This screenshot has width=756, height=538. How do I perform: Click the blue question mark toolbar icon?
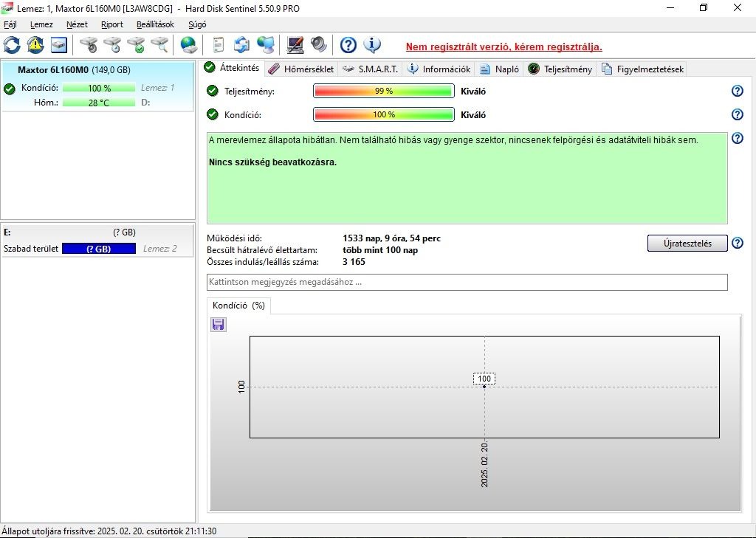click(x=348, y=45)
